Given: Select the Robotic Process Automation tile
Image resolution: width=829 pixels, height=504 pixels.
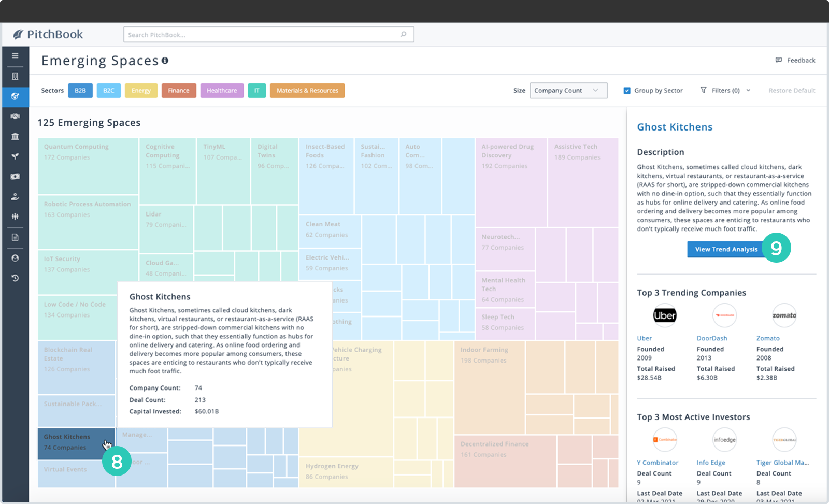Looking at the screenshot, I should [x=88, y=222].
